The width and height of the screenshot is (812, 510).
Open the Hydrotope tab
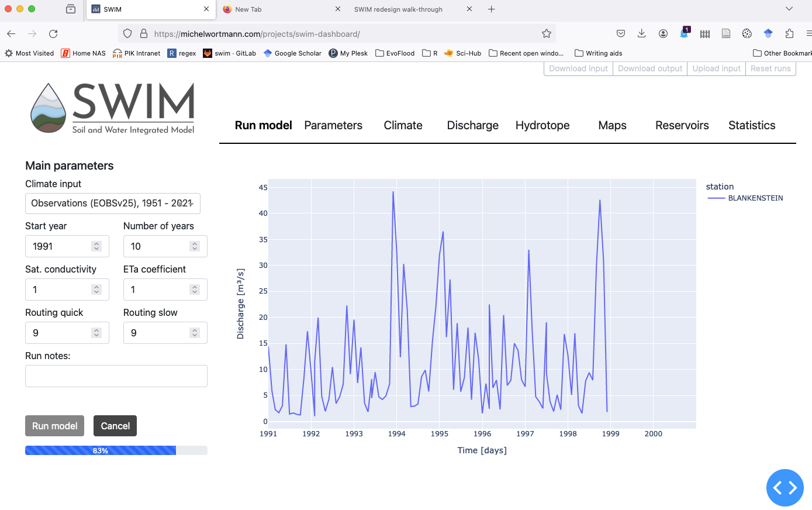click(x=543, y=125)
